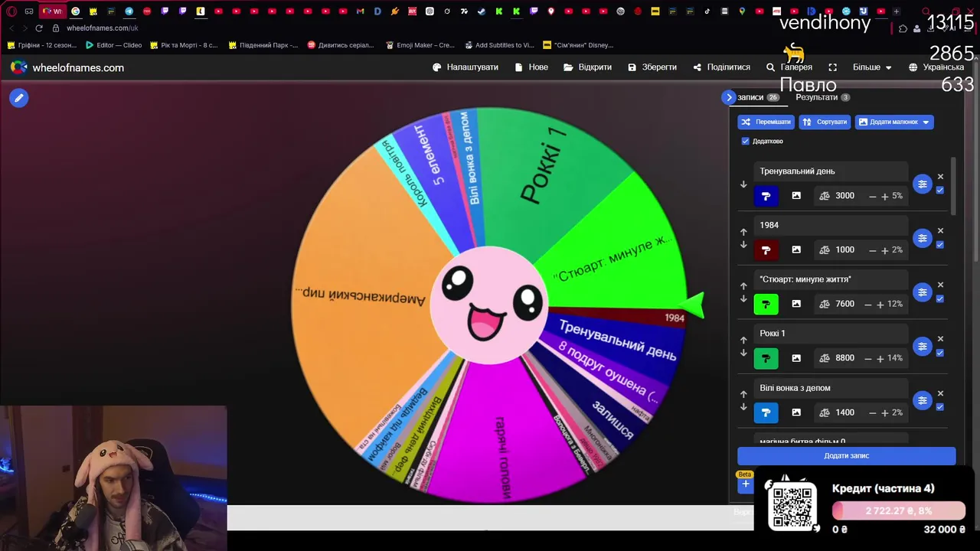Decrease weight of Тренувальний день entry

tap(872, 196)
